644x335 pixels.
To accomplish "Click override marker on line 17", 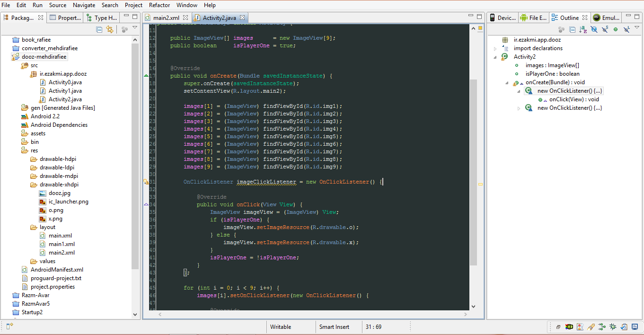I will point(146,76).
